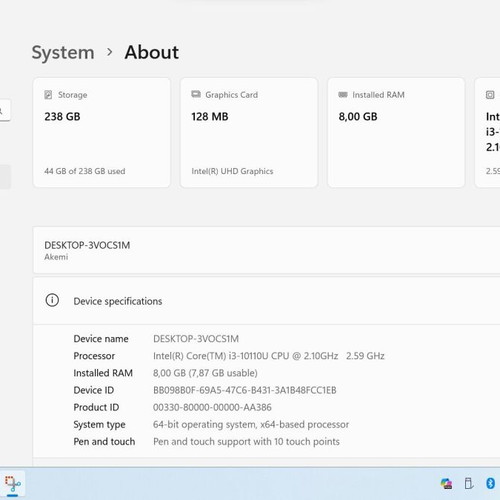This screenshot has height=500, width=500.
Task: Click the info icon beside Device specifications
Action: tap(52, 300)
